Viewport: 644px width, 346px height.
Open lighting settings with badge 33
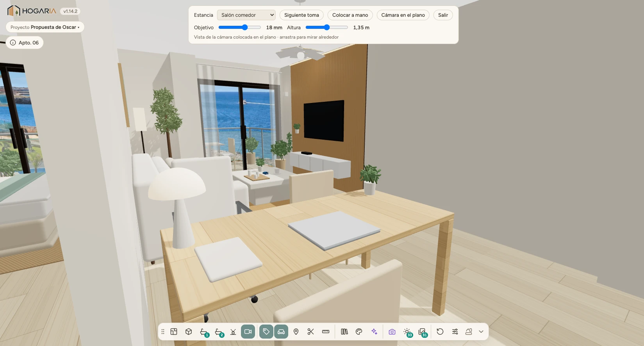[407, 332]
